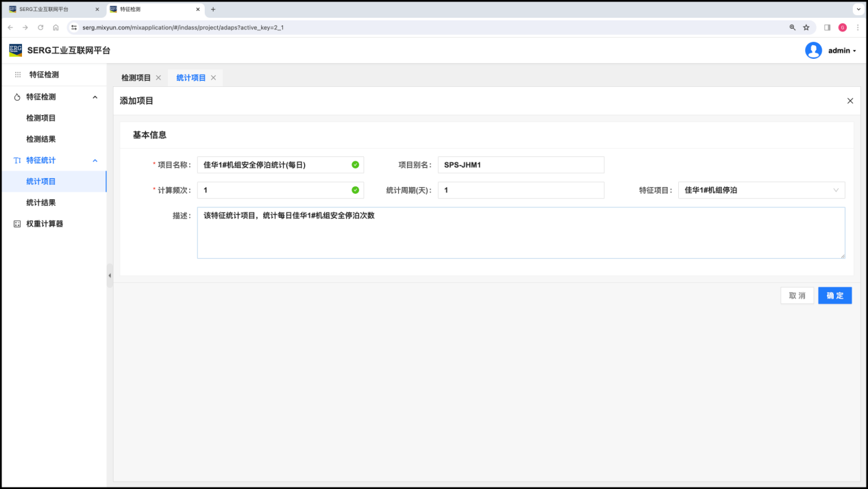This screenshot has height=489, width=868.
Task: Select 检测结果 in the sidebar
Action: click(41, 139)
